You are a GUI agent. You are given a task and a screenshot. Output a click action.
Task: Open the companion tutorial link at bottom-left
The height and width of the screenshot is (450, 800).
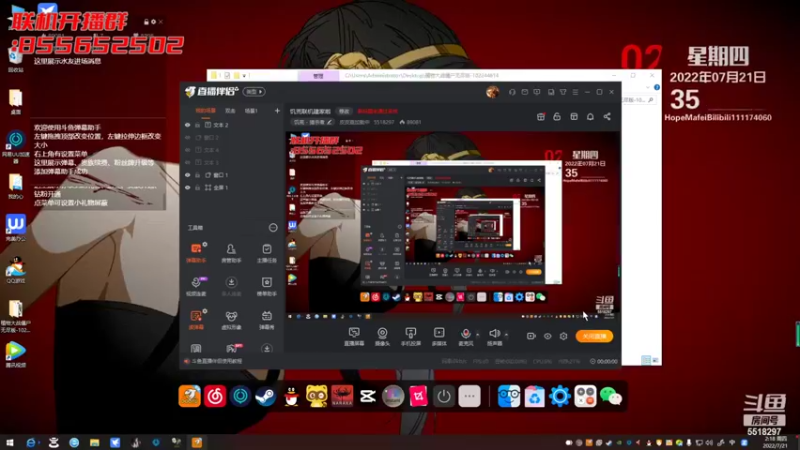[213, 361]
